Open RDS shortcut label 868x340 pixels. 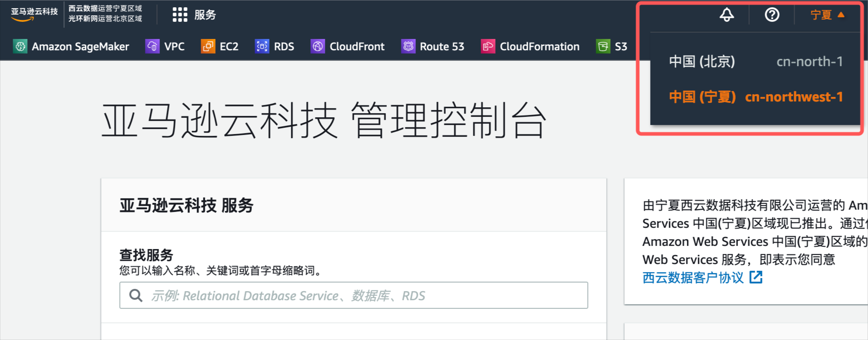point(284,46)
